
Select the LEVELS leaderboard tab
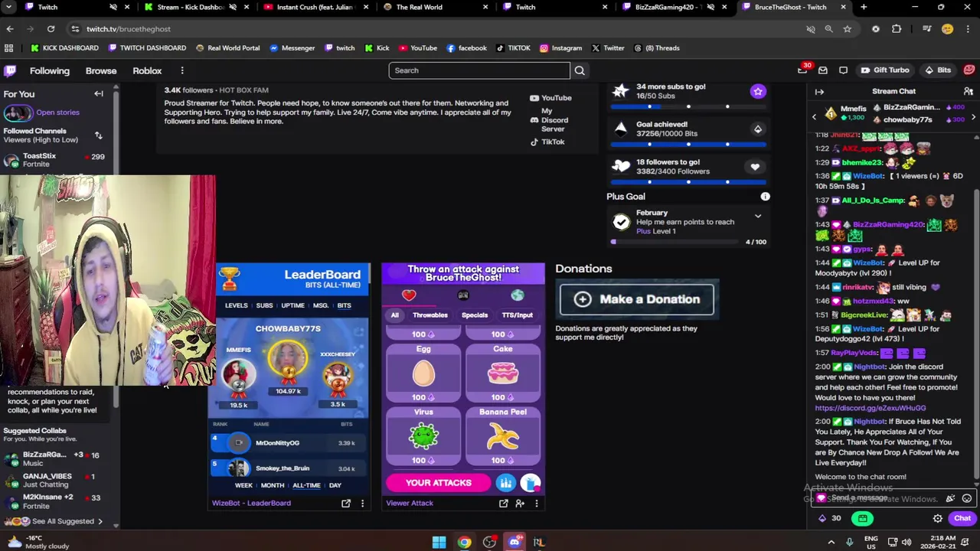[x=236, y=305]
